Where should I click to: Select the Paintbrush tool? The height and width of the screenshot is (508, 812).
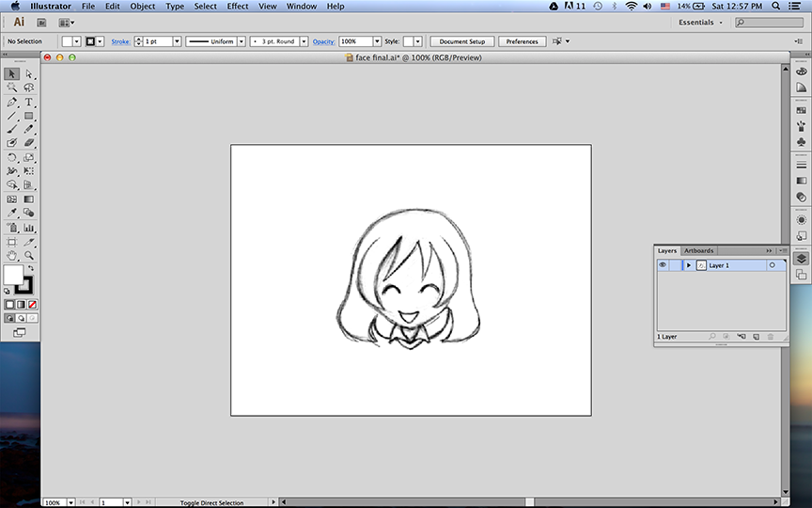pos(12,129)
